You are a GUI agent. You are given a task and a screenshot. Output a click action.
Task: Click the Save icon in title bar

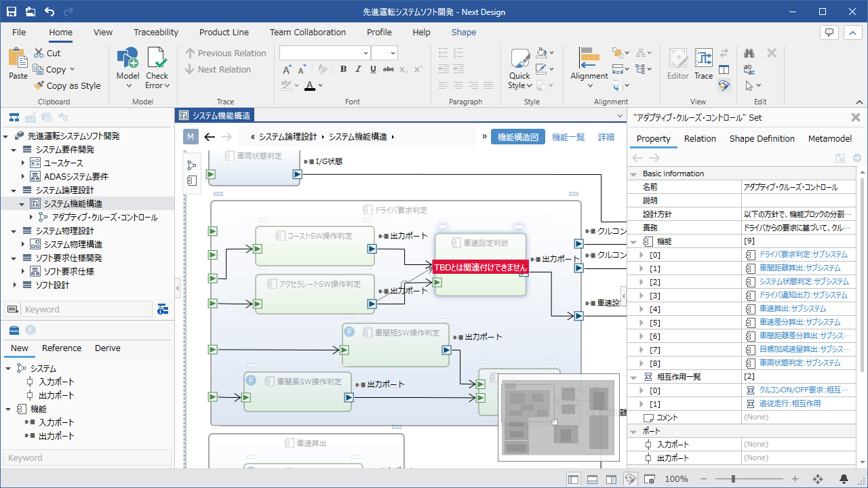click(x=12, y=12)
